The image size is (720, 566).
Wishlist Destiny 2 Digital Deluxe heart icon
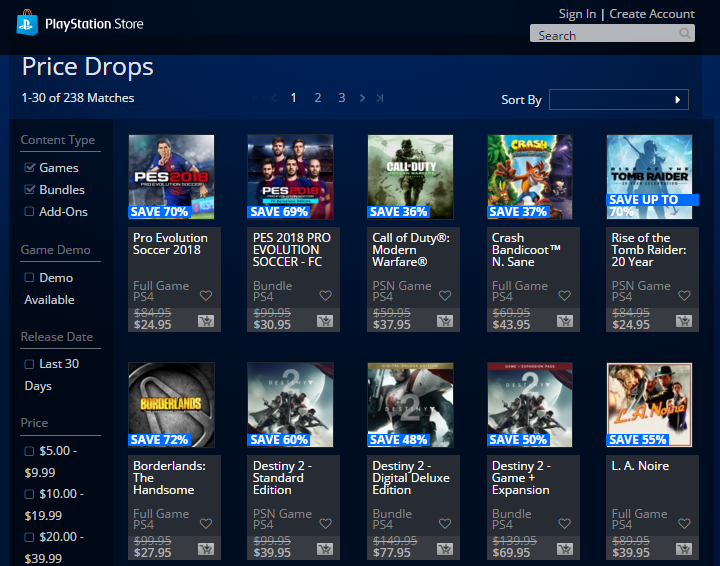(x=445, y=523)
